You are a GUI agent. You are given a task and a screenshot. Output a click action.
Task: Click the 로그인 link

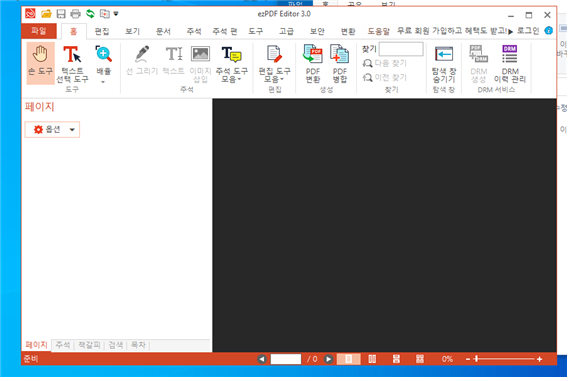point(528,31)
